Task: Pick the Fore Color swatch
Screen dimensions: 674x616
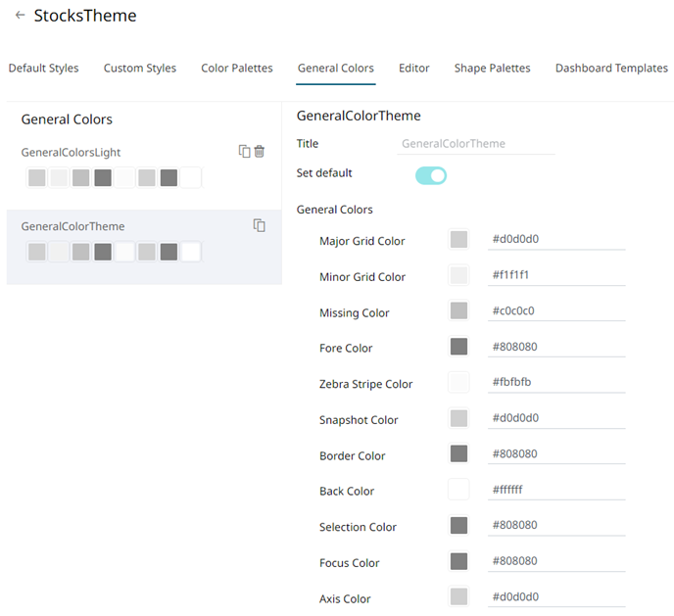Action: (x=458, y=347)
